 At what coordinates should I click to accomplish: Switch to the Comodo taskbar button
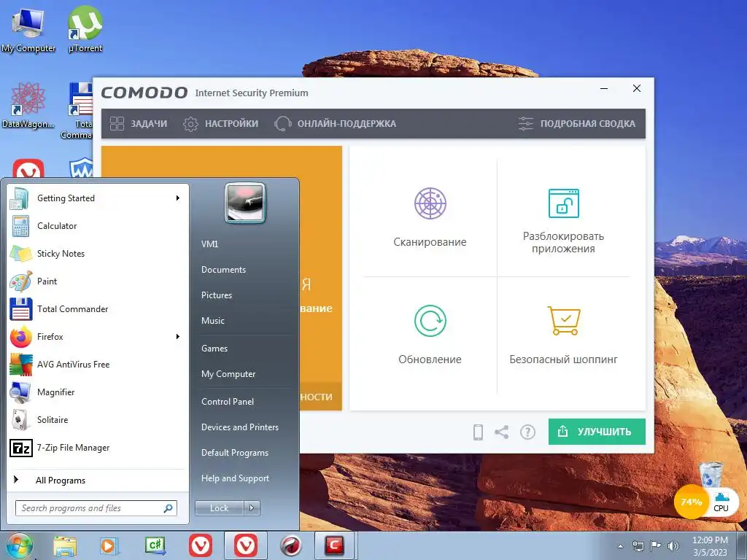point(334,545)
